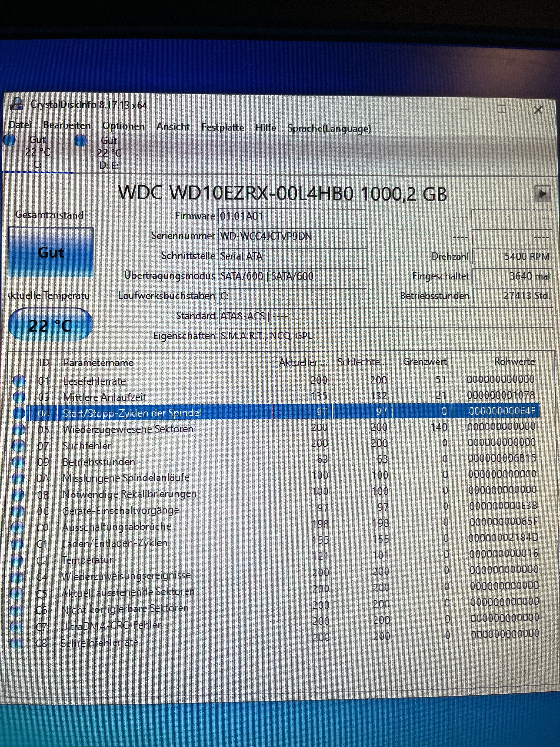Click the status dot for Suchfehler

point(19,445)
